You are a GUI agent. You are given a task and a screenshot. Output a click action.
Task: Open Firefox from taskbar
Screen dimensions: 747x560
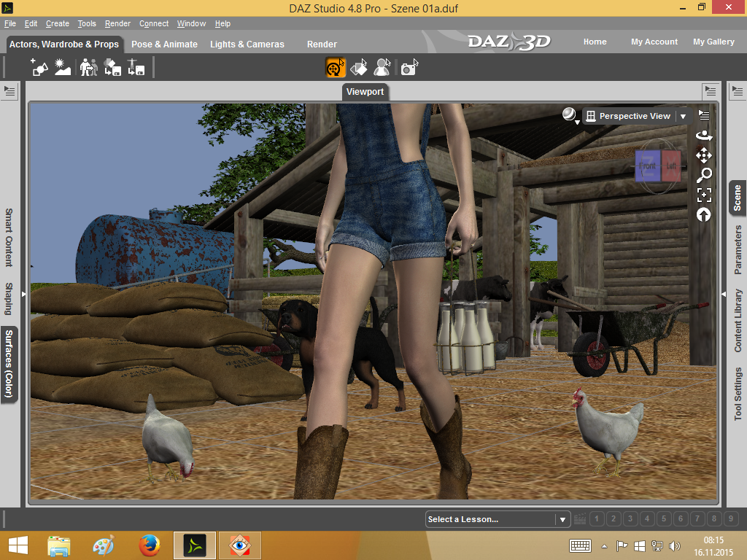149,545
